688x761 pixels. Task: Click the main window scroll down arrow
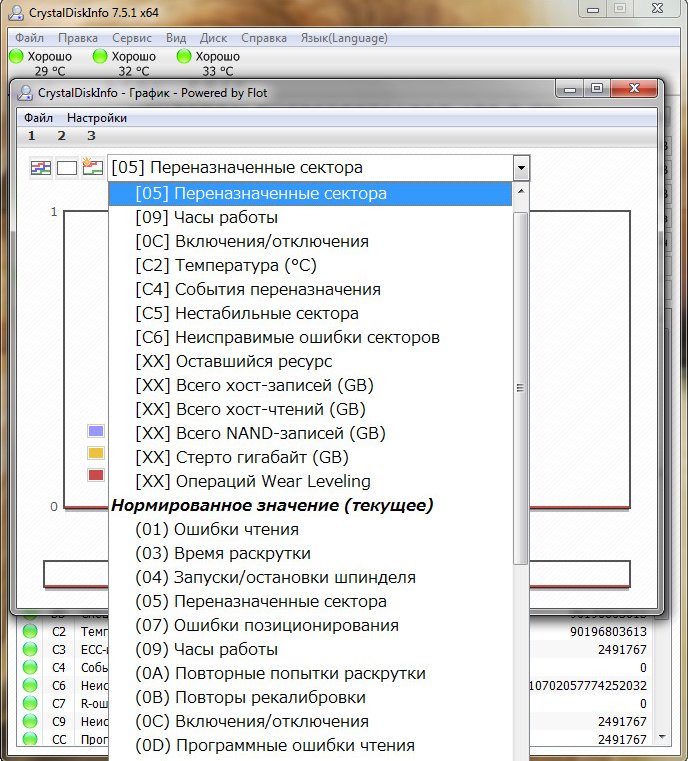[663, 738]
